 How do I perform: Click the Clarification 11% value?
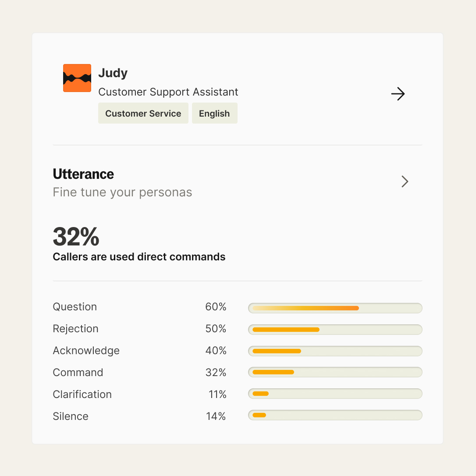(x=217, y=394)
